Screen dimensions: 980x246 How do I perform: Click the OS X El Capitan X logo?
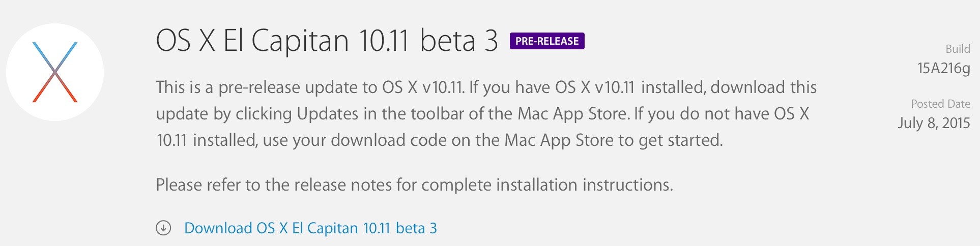(55, 72)
